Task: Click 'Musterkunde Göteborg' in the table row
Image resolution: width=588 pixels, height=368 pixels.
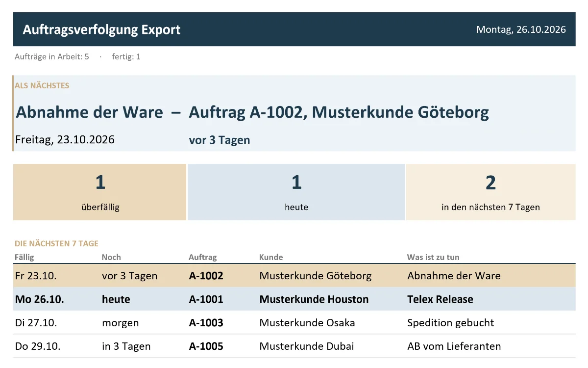Action: point(316,276)
